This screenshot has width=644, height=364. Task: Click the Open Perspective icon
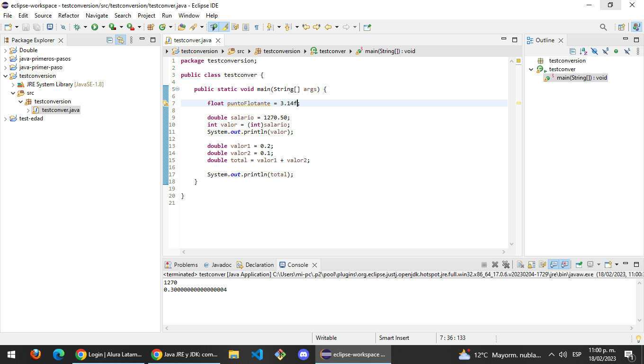(622, 27)
